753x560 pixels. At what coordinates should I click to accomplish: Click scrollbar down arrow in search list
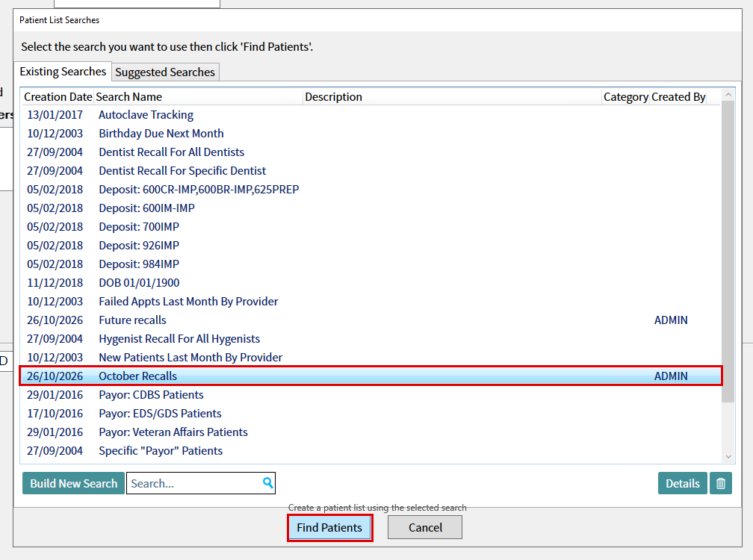point(728,457)
